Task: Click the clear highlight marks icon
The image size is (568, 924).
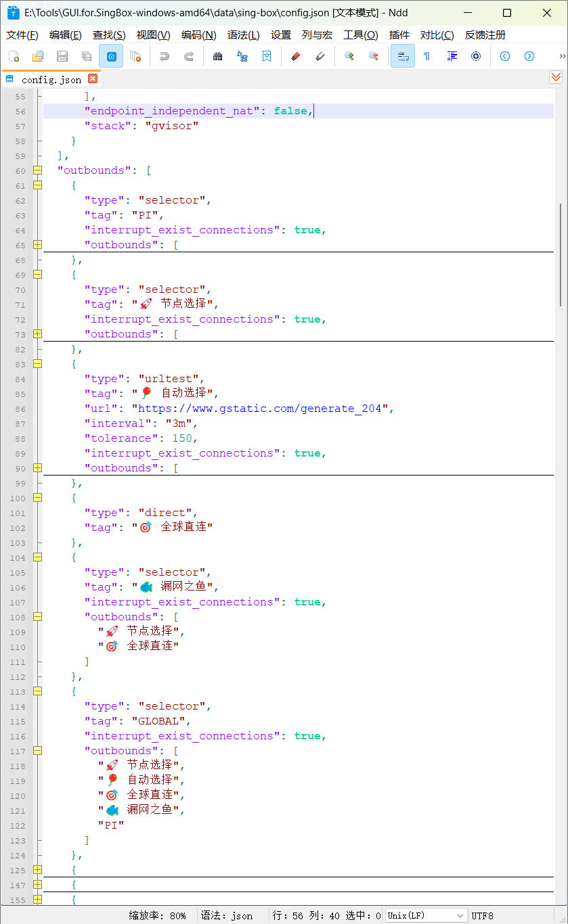Action: click(x=320, y=56)
